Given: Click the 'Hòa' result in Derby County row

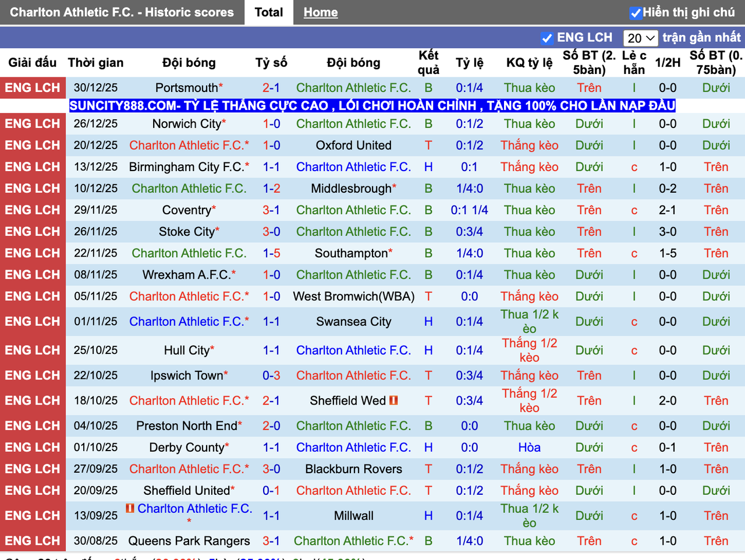Looking at the screenshot, I should coord(530,448).
